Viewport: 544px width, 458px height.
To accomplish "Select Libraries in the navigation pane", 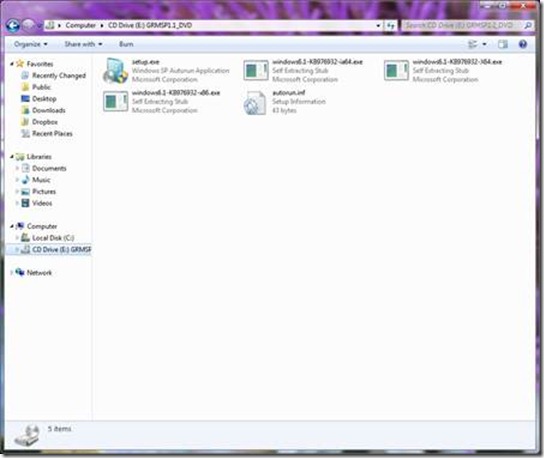I will coord(39,157).
